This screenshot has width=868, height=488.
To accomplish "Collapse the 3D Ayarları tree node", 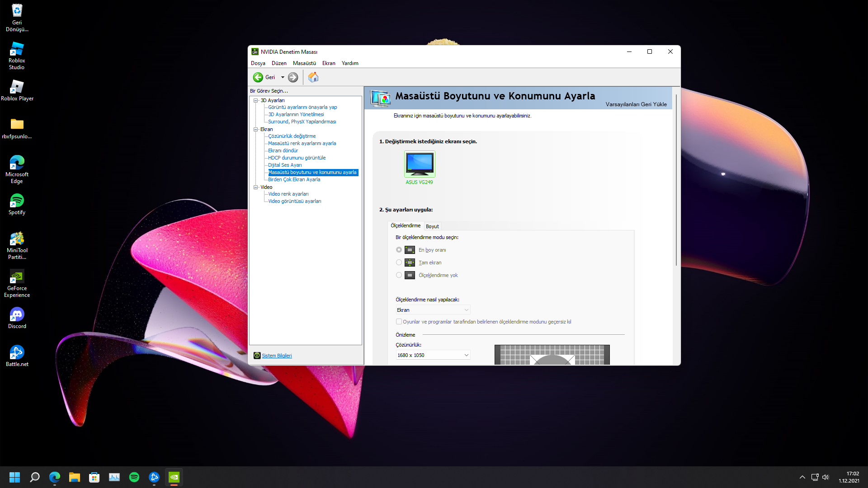I will pos(256,100).
